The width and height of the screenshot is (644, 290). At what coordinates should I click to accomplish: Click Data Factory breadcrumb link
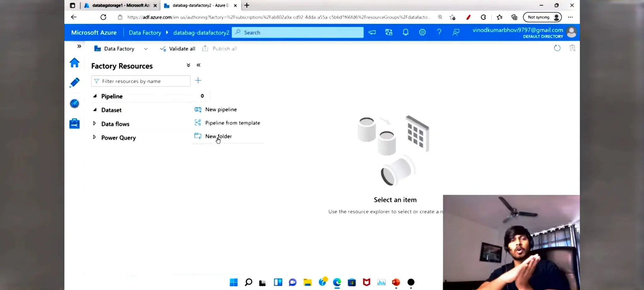(145, 33)
